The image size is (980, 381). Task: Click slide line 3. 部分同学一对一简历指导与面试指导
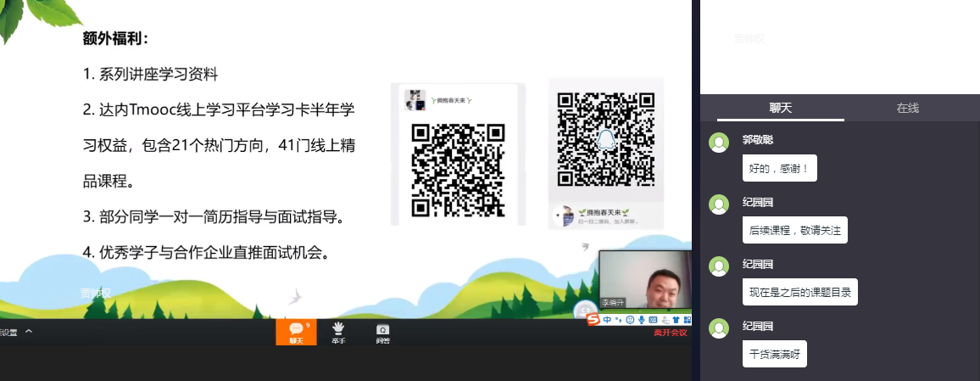coord(214,218)
